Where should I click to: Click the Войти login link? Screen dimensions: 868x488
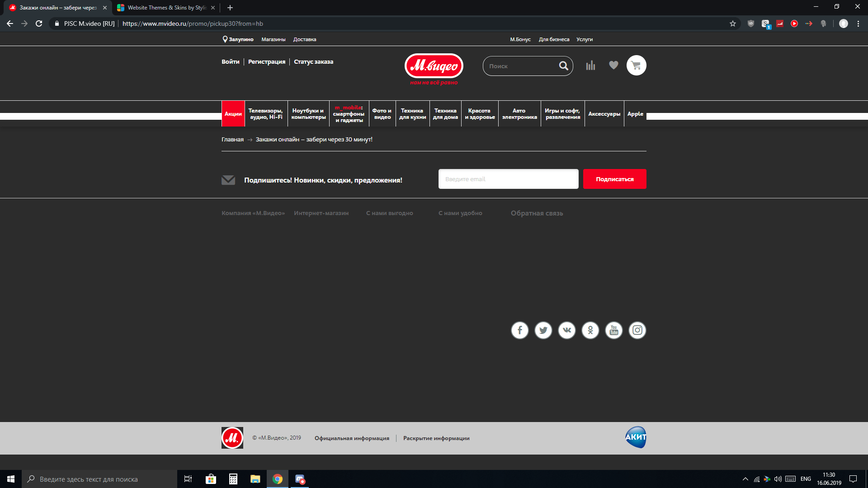tap(231, 62)
